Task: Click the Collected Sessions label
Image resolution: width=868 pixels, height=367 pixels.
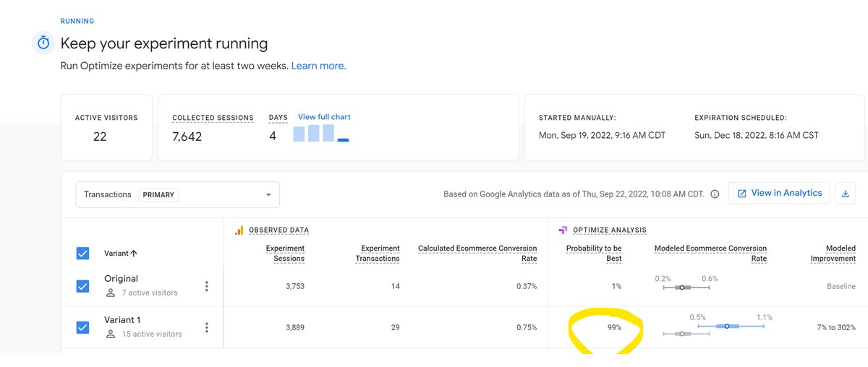Action: 213,118
